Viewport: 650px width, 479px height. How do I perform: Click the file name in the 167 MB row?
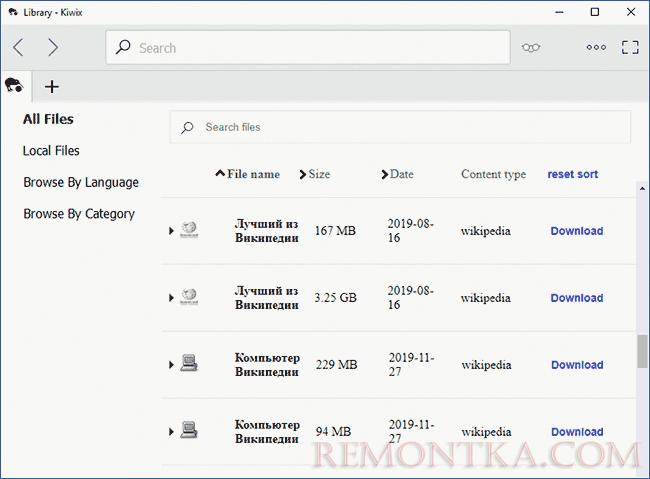(x=267, y=231)
